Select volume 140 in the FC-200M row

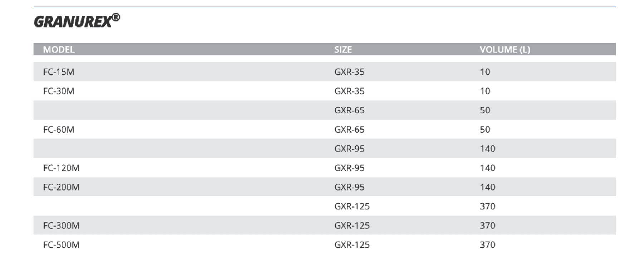tap(487, 187)
